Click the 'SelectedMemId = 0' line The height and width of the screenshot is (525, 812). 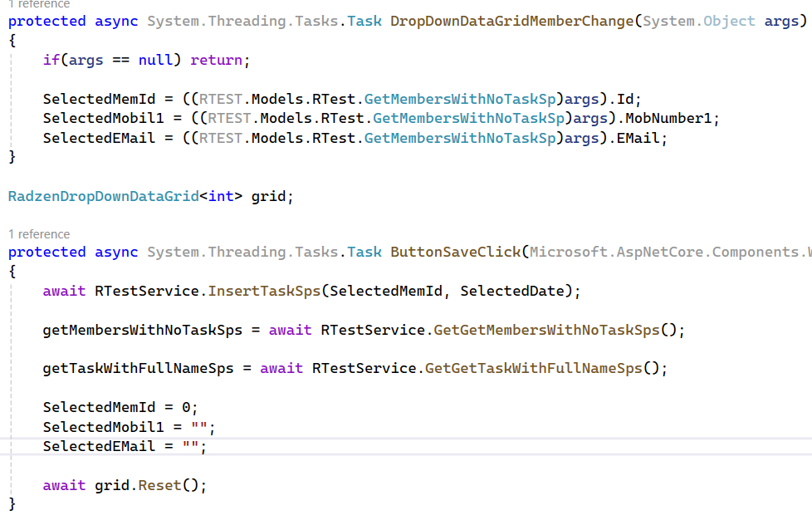120,408
